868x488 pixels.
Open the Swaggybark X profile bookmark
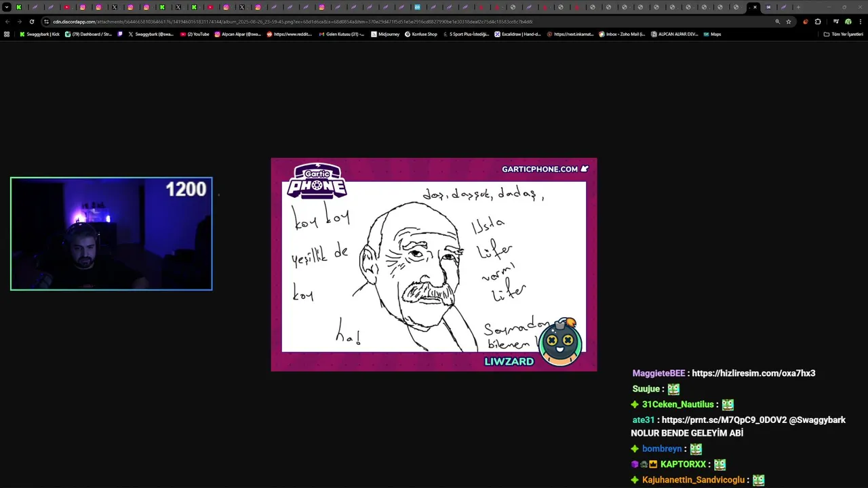coord(151,34)
